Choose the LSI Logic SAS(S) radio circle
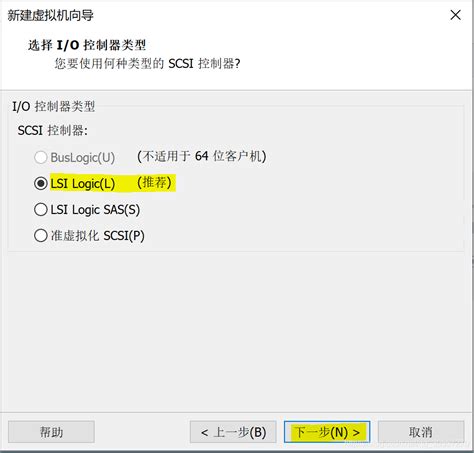The height and width of the screenshot is (453, 474). 41,210
